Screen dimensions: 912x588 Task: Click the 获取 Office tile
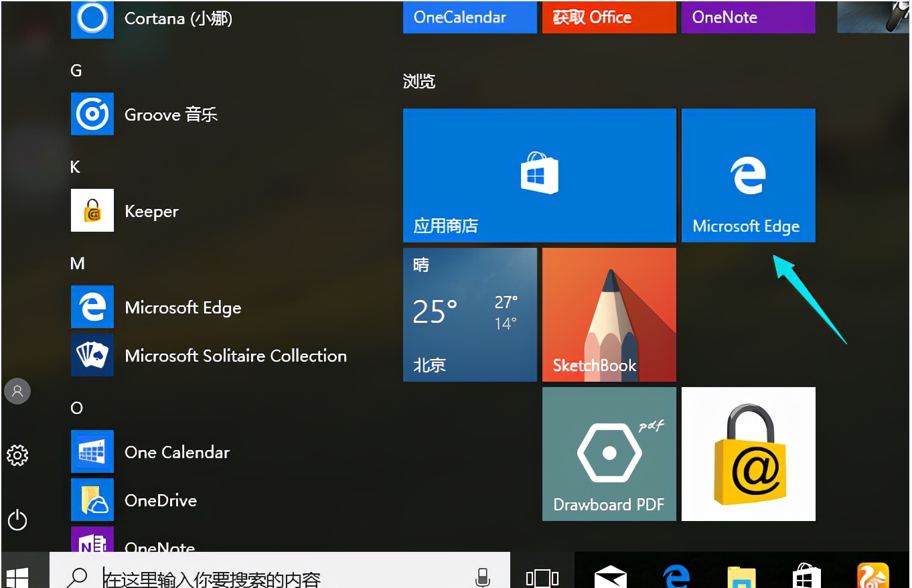tap(608, 17)
